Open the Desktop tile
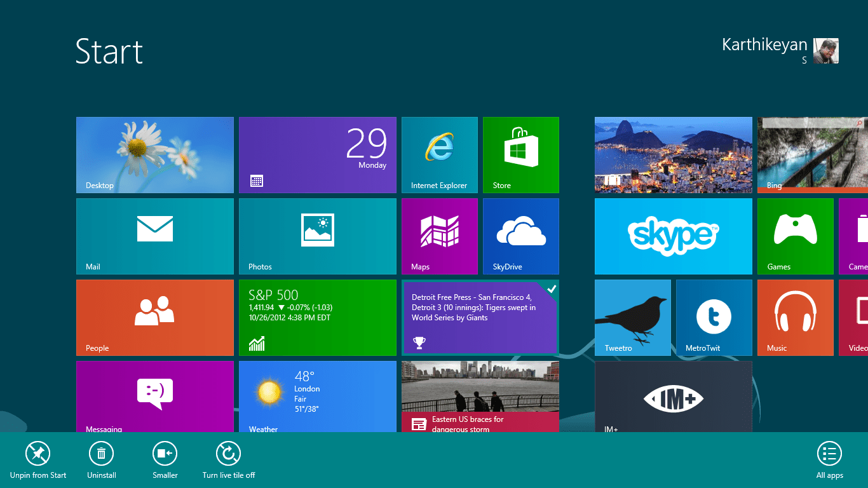 155,155
